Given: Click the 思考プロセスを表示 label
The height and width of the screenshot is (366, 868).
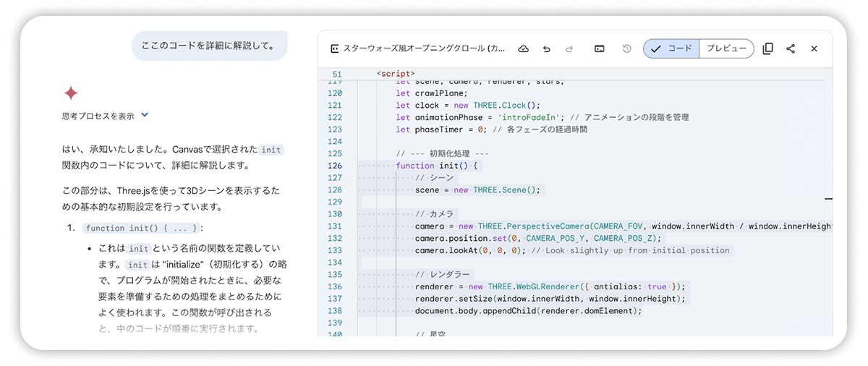Looking at the screenshot, I should pyautogui.click(x=98, y=116).
